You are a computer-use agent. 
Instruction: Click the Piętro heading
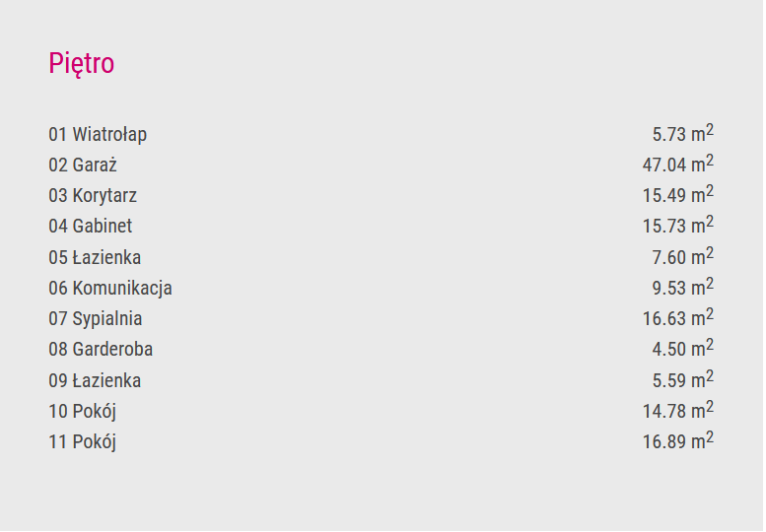[x=82, y=64]
